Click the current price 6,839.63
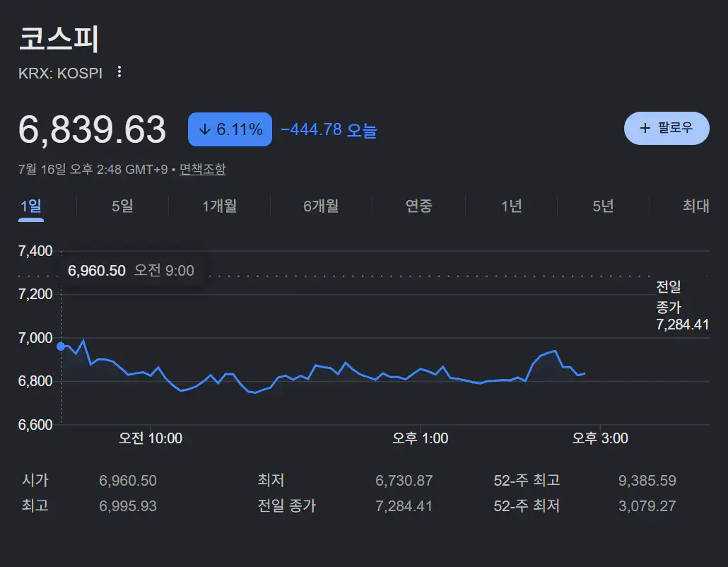 click(x=92, y=129)
